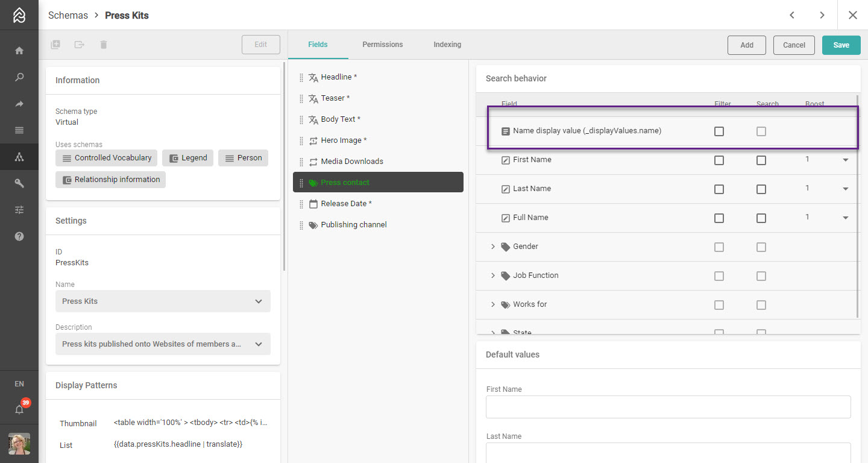
Task: Toggle Filter checkbox for Full Name
Action: tap(719, 218)
